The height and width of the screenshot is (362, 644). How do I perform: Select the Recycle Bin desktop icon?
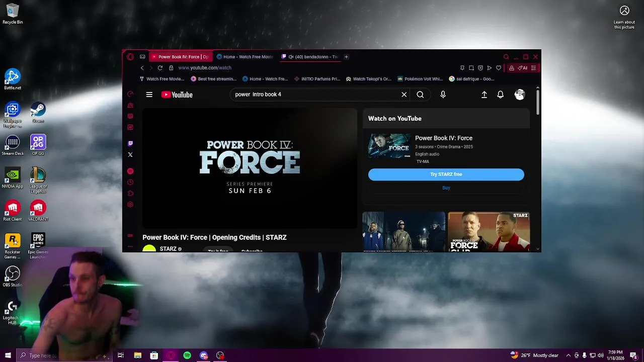[x=13, y=14]
